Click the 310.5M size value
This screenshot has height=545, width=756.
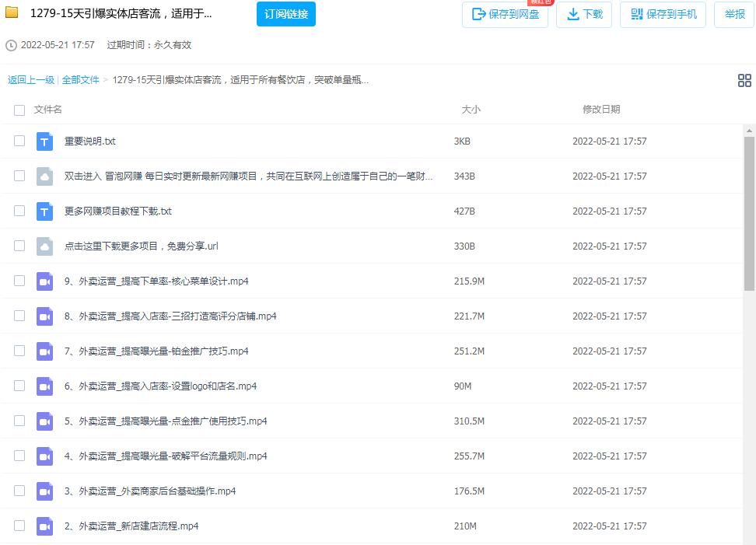point(469,421)
